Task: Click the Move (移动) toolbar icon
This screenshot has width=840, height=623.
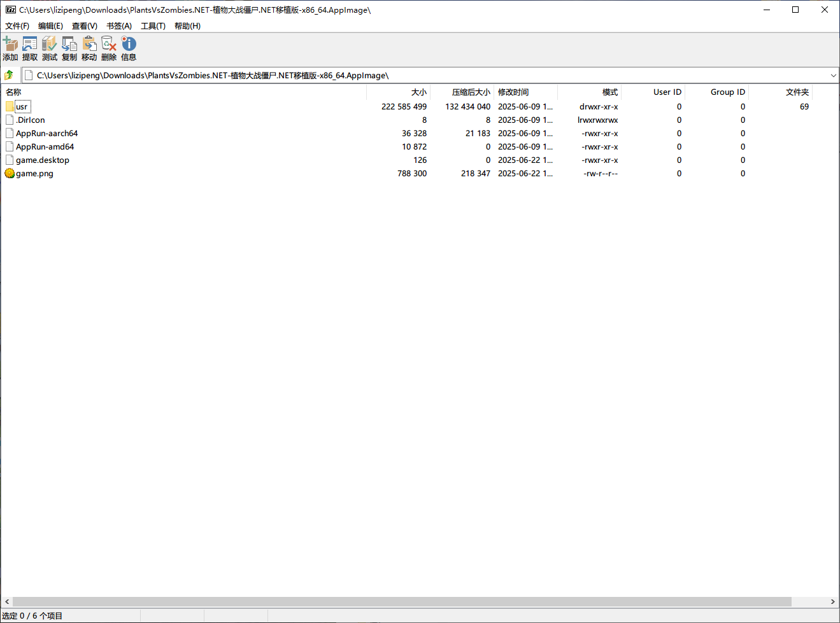Action: pyautogui.click(x=89, y=44)
